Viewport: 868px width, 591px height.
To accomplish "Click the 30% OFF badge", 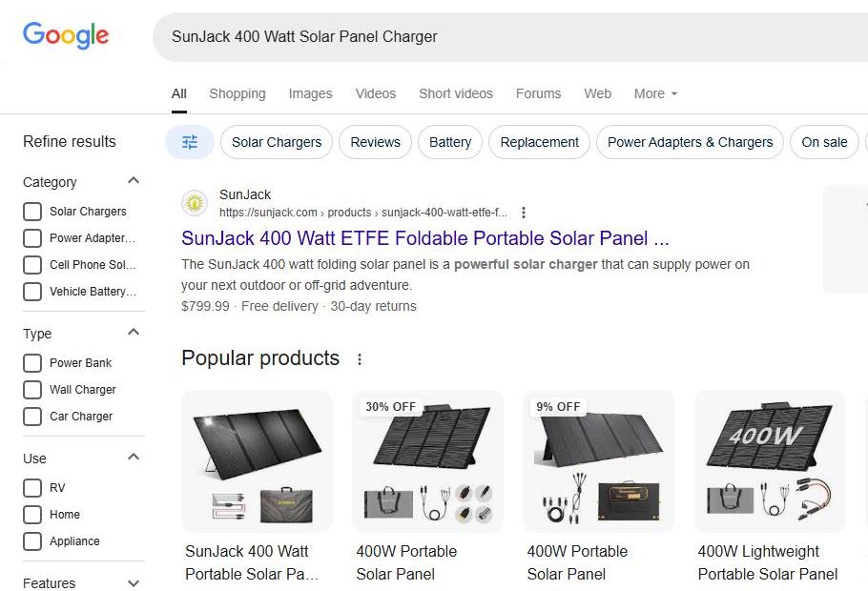I will pos(390,406).
